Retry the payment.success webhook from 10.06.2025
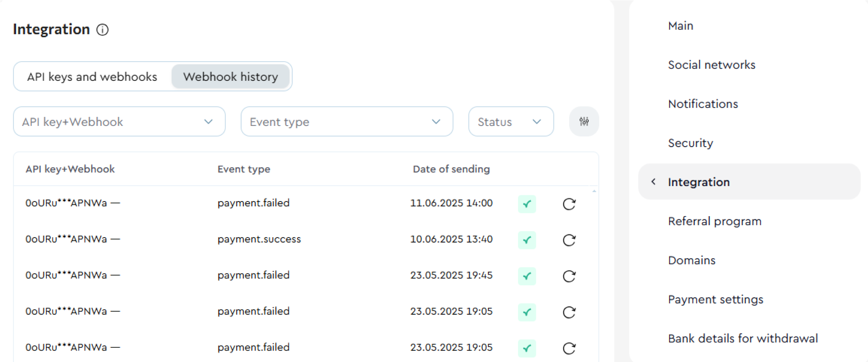The height and width of the screenshot is (362, 868). [568, 240]
